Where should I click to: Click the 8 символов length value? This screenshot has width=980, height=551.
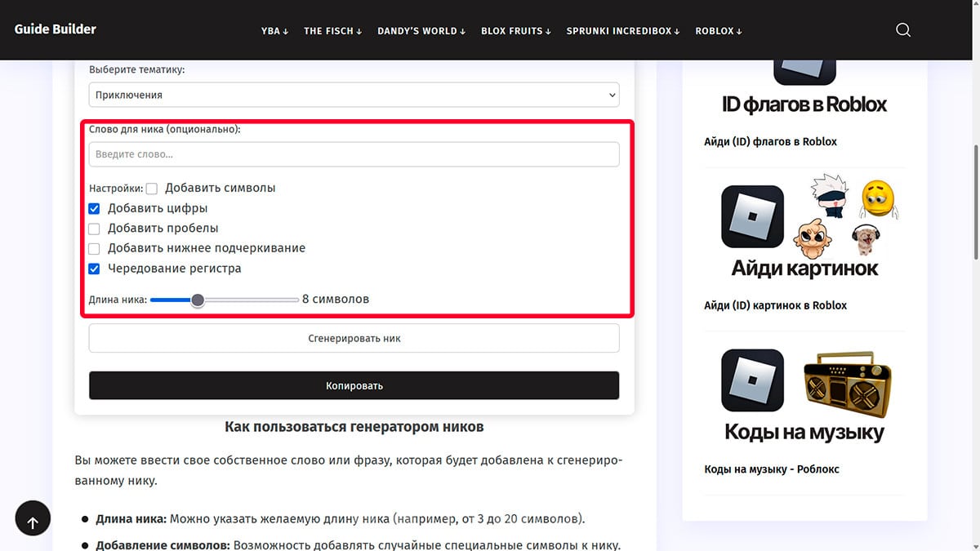pyautogui.click(x=336, y=300)
